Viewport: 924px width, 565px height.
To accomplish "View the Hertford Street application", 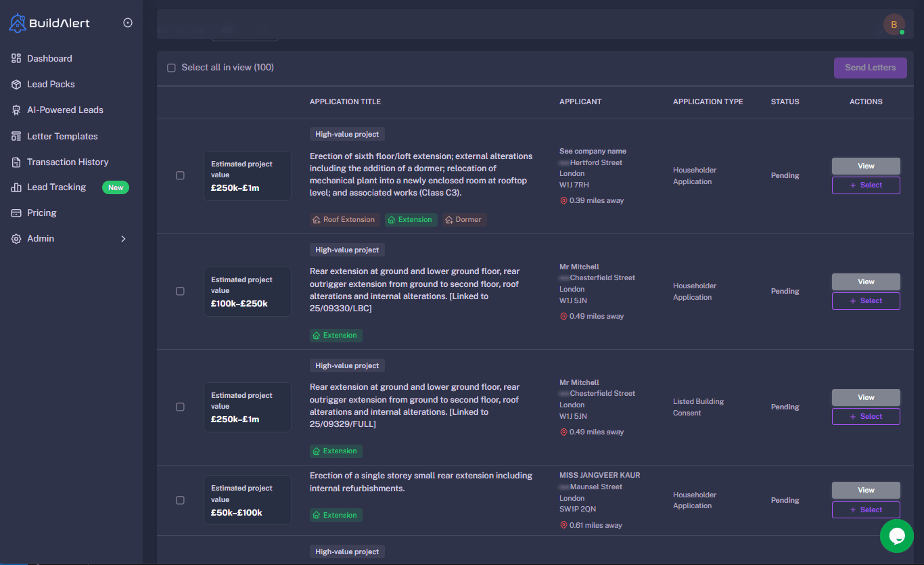I will [866, 166].
